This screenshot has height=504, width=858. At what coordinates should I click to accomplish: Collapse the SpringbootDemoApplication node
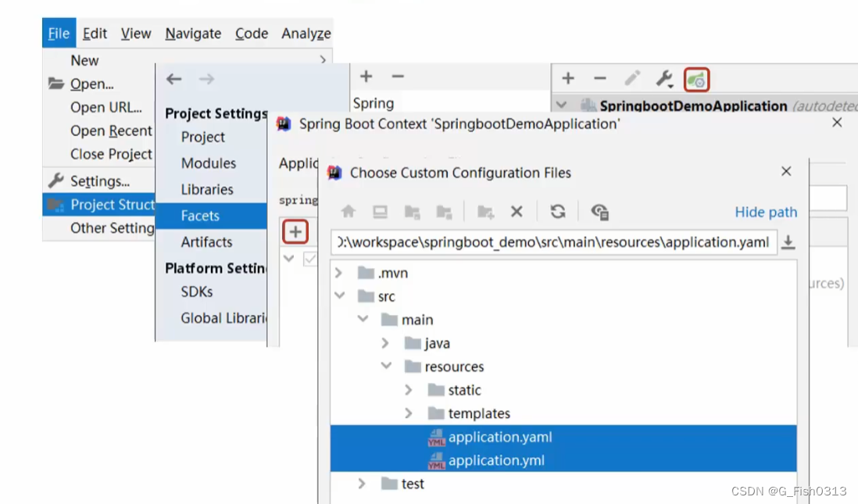(x=561, y=105)
